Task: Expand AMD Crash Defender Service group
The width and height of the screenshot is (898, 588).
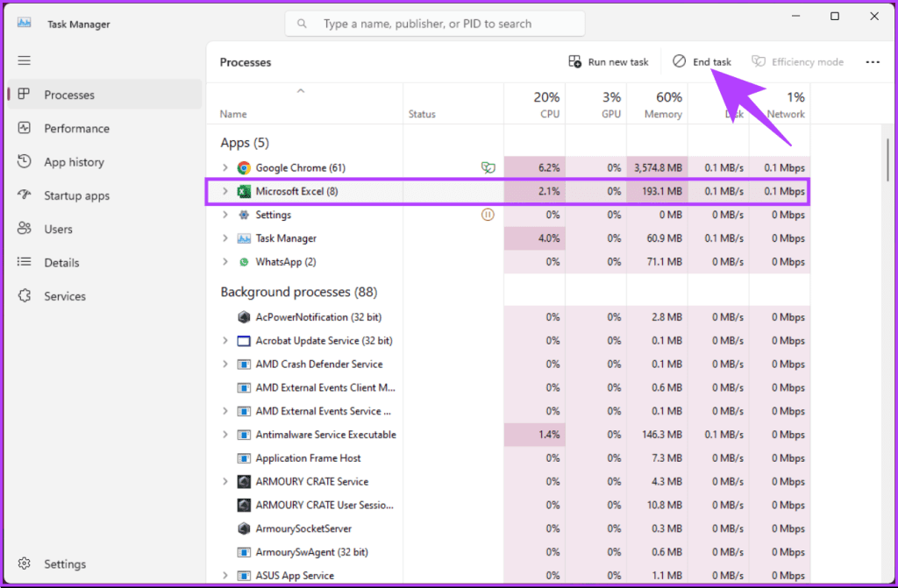Action: (x=225, y=365)
